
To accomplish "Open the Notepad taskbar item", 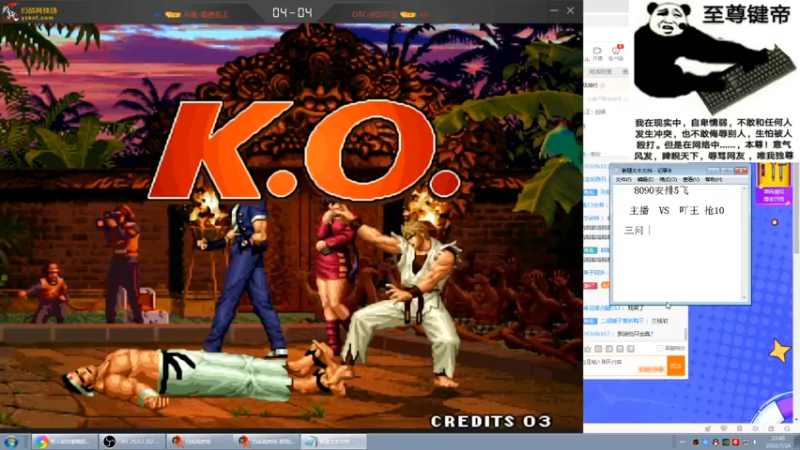I will pos(333,442).
